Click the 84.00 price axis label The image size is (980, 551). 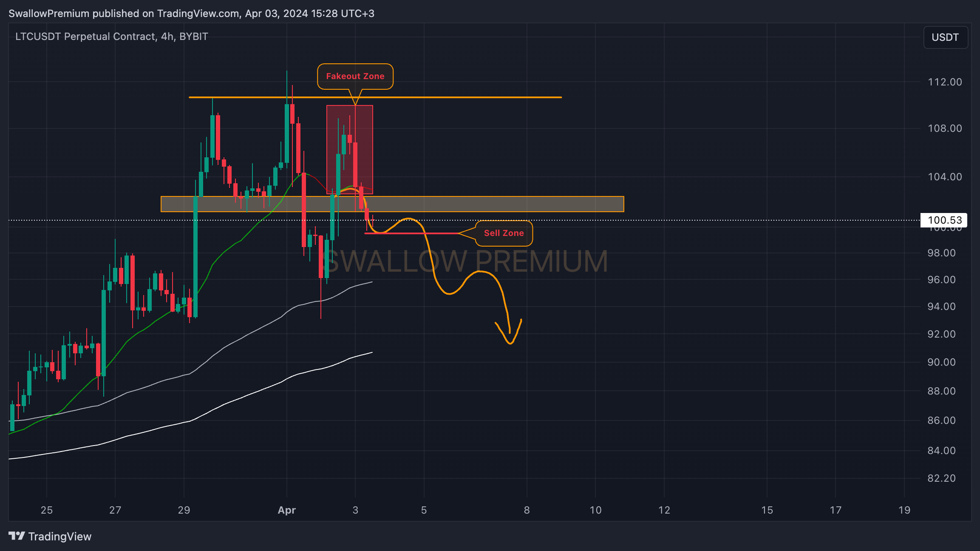pyautogui.click(x=941, y=451)
